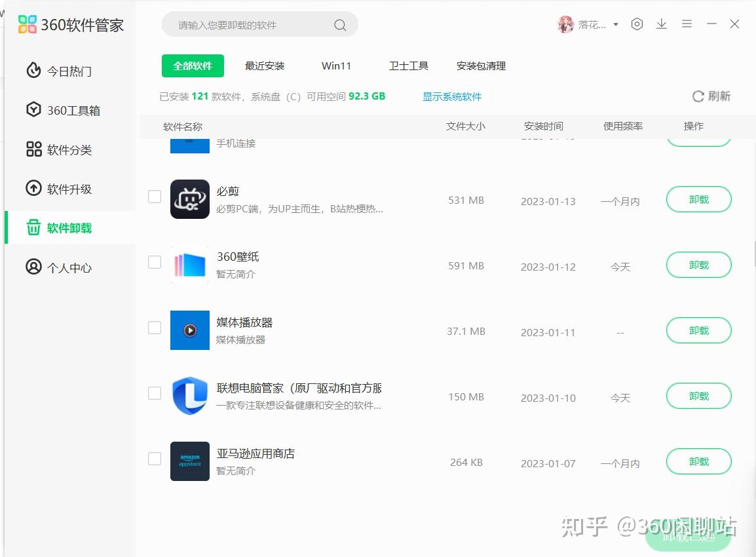Click the 264 KB size value
756x557 pixels.
pos(466,463)
